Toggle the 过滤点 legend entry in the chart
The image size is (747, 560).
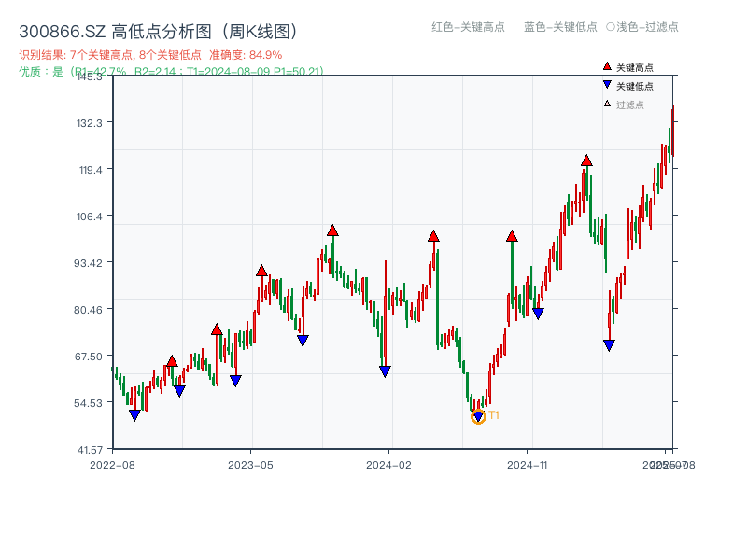(x=624, y=105)
